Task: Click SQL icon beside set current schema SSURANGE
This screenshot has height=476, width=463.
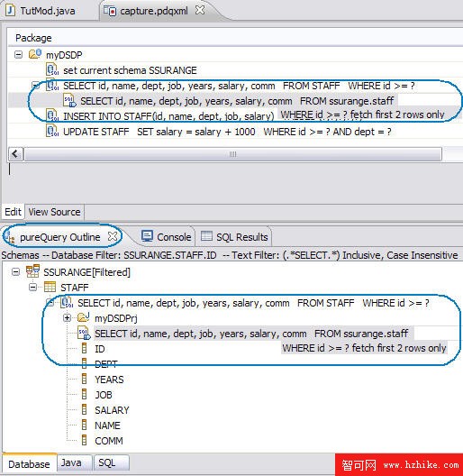Action: point(52,69)
